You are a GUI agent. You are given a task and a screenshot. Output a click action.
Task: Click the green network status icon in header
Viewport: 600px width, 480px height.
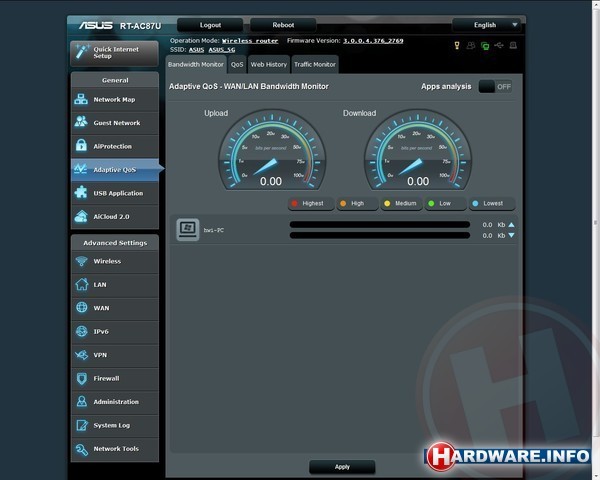(485, 46)
